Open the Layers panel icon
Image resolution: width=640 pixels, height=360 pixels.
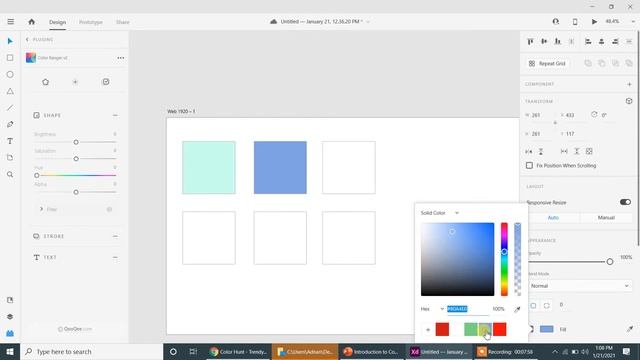[10, 317]
